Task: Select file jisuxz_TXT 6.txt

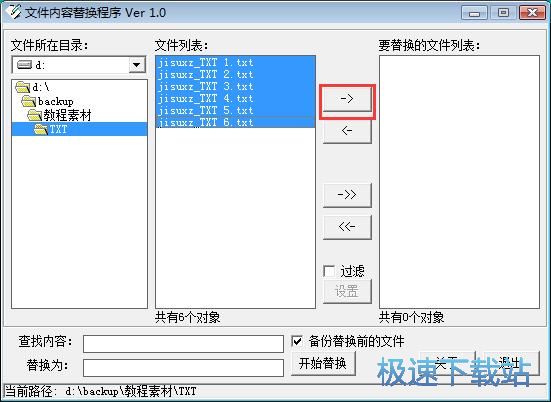Action: click(235, 122)
